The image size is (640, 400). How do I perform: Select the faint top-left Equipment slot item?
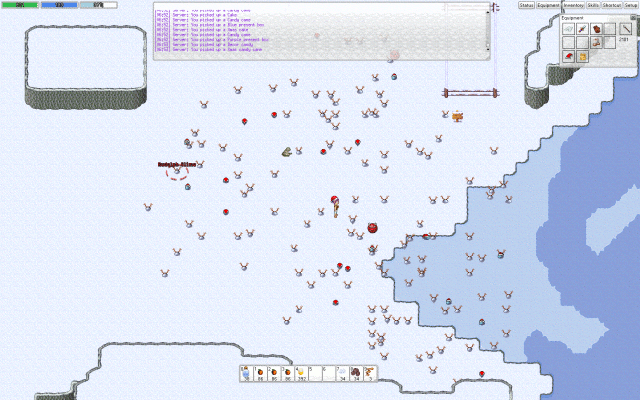pos(569,29)
